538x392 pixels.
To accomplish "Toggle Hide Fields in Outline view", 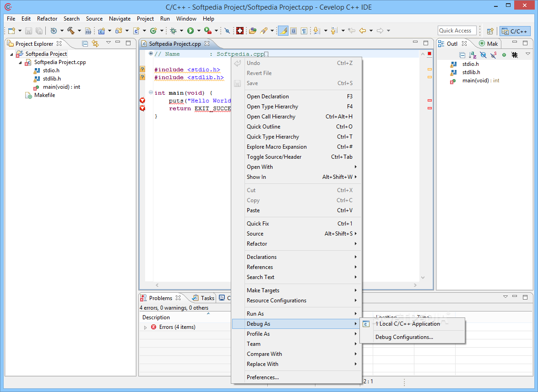I will pos(483,55).
